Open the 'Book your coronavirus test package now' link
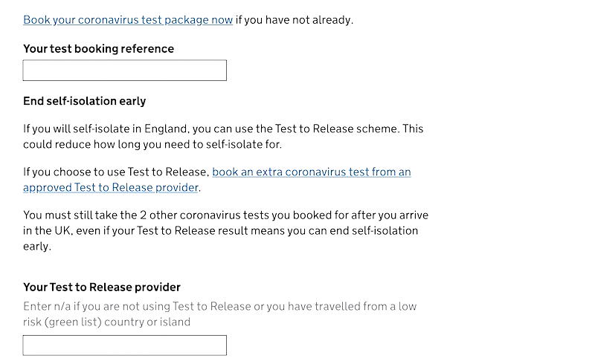Screen dimensions: 595x364 click(128, 20)
